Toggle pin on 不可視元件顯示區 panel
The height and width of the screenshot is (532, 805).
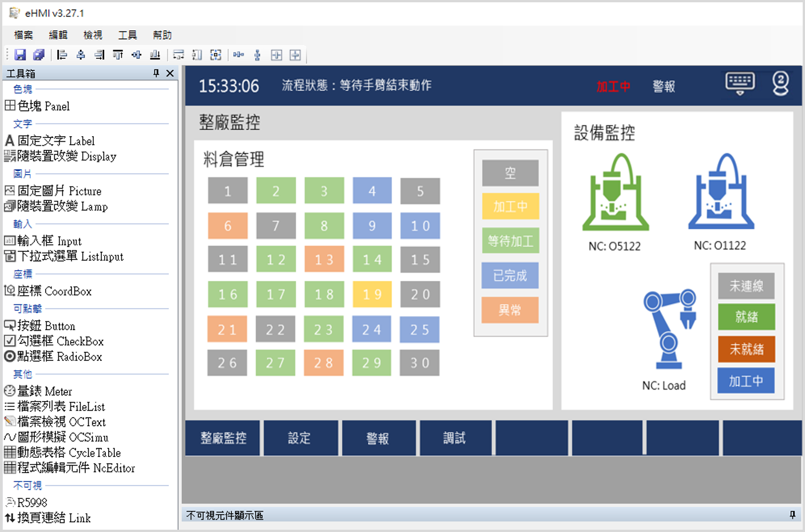792,515
